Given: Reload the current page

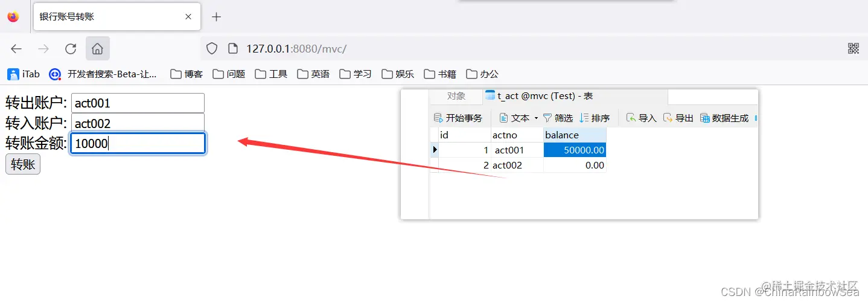Looking at the screenshot, I should click(x=71, y=49).
